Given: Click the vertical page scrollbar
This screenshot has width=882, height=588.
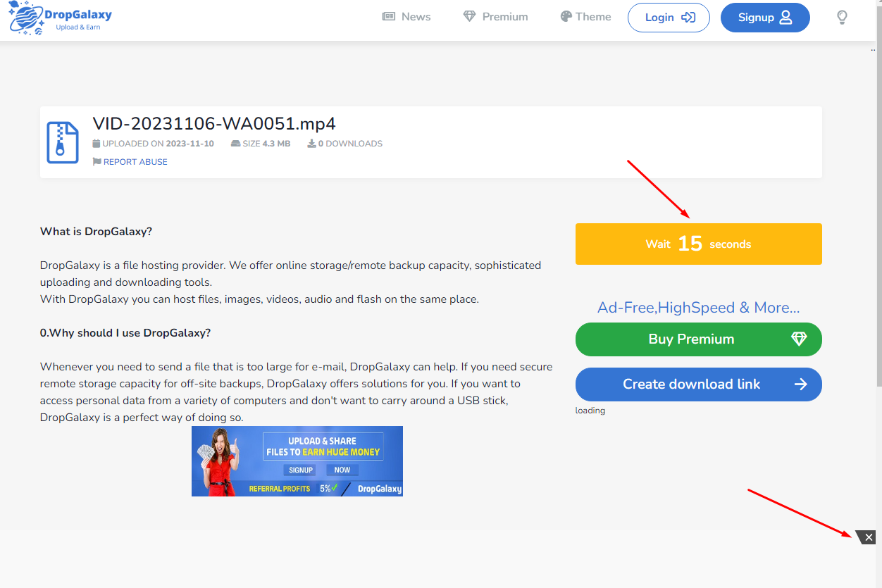Looking at the screenshot, I should (878, 211).
